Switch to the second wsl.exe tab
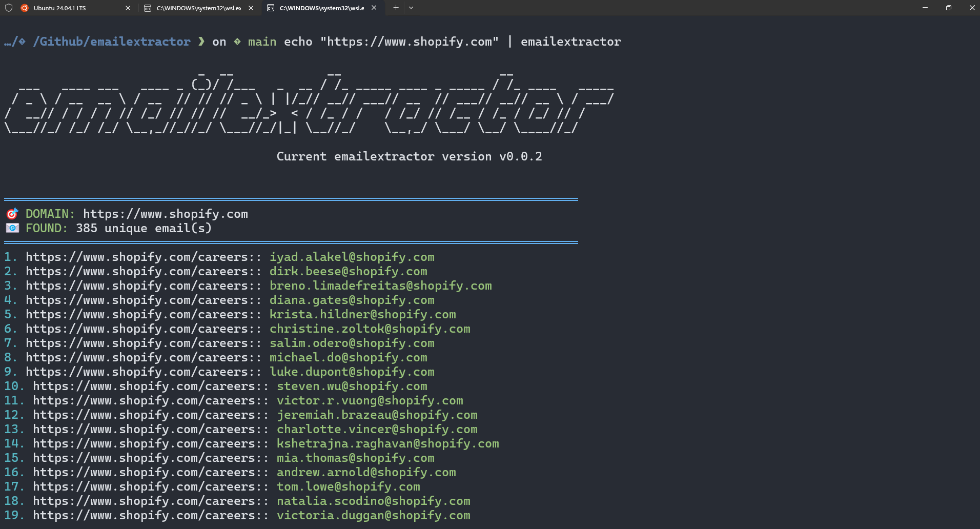980x529 pixels. pos(199,8)
